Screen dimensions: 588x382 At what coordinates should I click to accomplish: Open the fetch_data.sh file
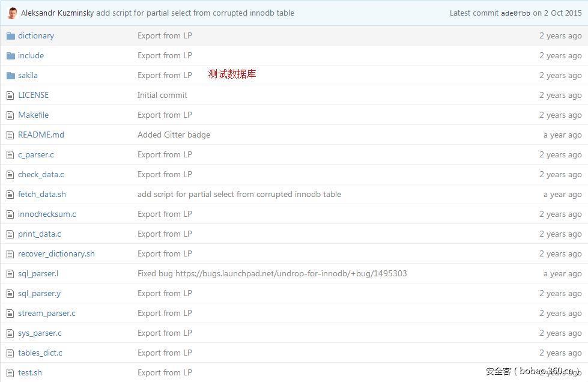click(x=42, y=195)
